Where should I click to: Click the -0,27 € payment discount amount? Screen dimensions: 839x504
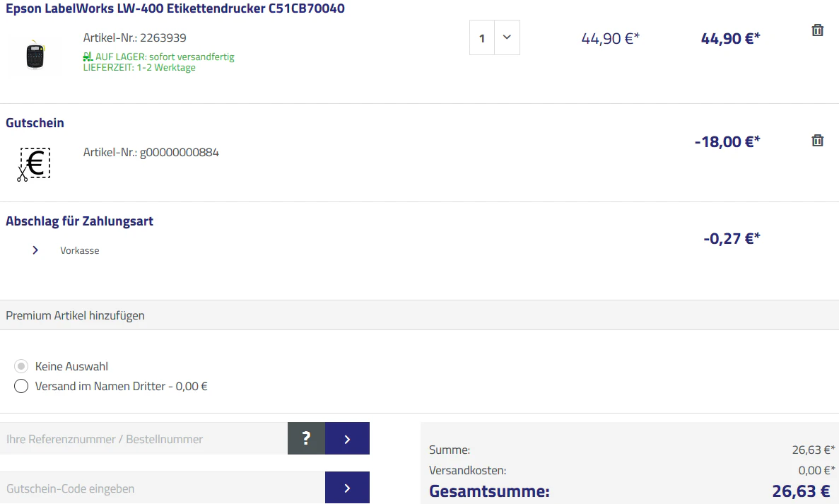click(732, 239)
